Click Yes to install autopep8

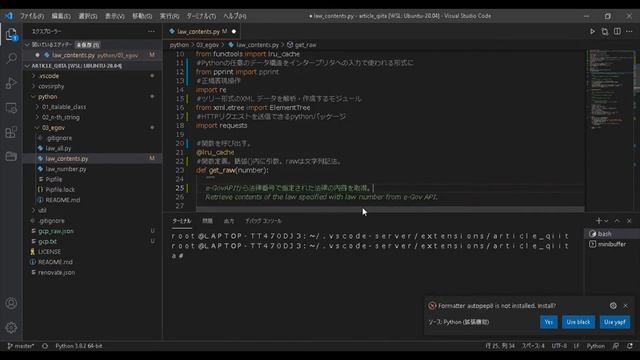[x=549, y=322]
